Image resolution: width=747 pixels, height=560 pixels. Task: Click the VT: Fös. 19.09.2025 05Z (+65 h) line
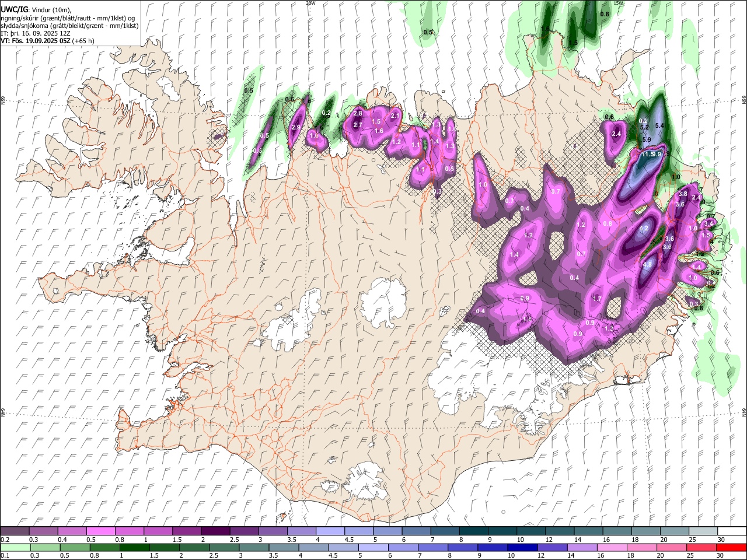click(x=47, y=41)
